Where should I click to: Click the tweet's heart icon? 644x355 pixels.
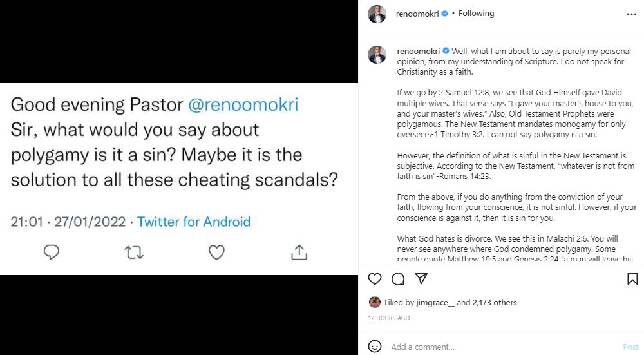216,252
